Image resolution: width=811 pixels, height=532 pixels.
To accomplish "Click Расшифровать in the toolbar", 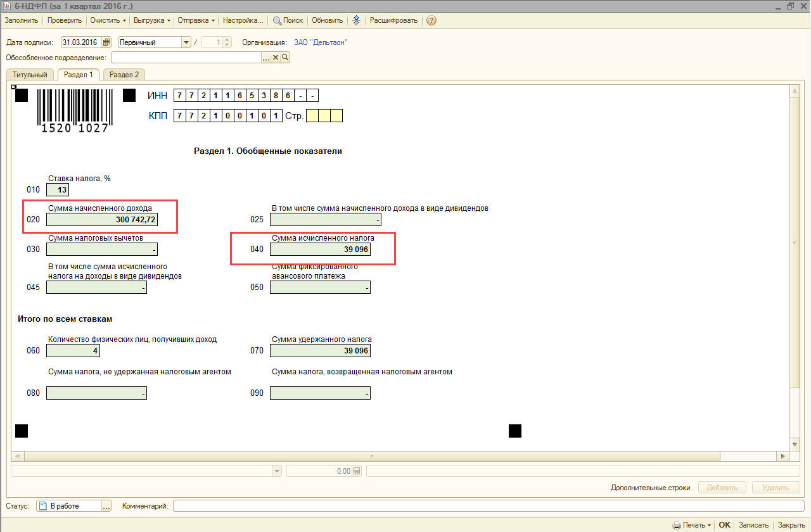I will (x=394, y=20).
